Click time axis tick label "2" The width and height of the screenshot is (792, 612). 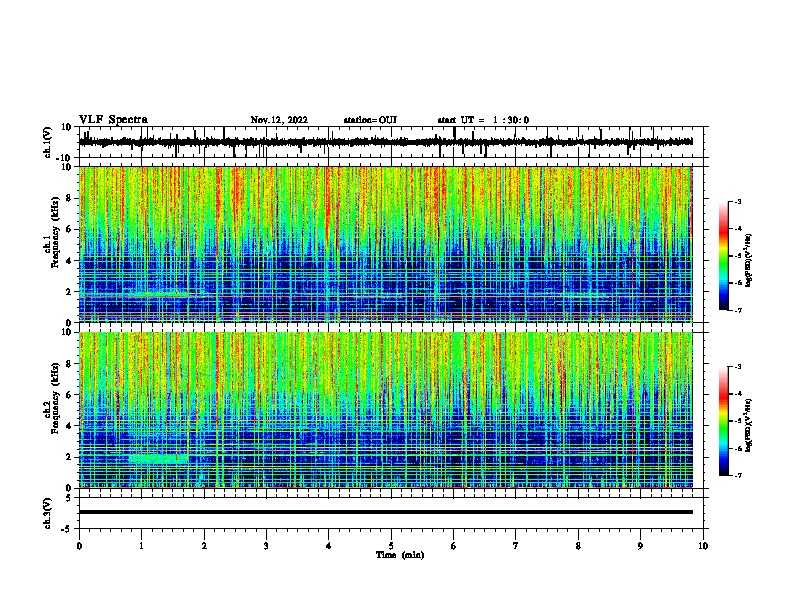click(x=204, y=546)
